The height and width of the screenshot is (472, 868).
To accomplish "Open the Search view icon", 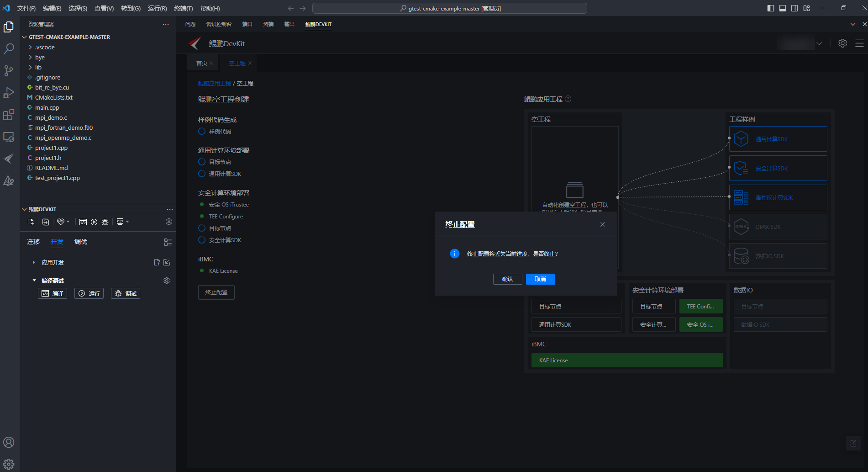I will pyautogui.click(x=9, y=49).
